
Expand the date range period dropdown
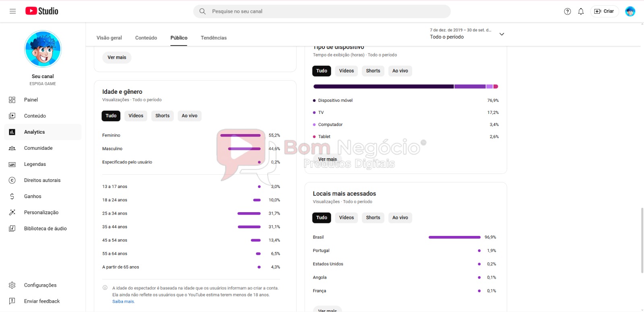502,34
